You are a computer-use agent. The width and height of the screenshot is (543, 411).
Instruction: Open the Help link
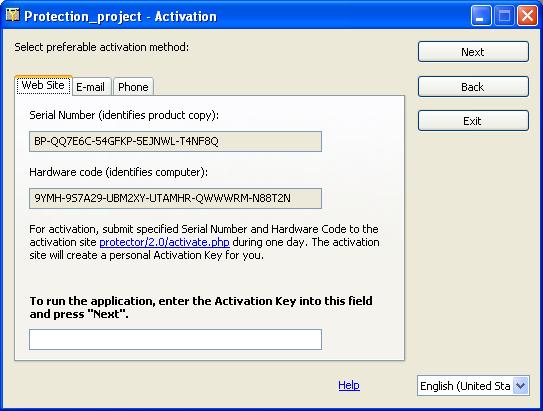tap(349, 385)
